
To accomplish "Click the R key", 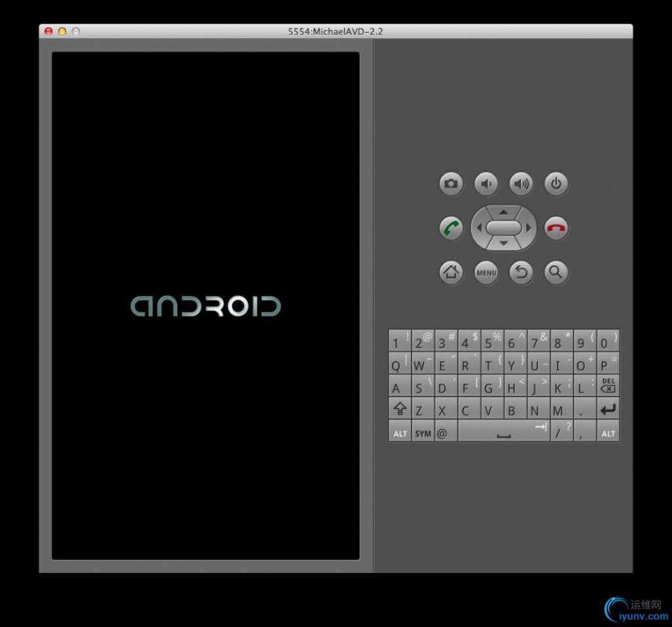I will pos(469,363).
